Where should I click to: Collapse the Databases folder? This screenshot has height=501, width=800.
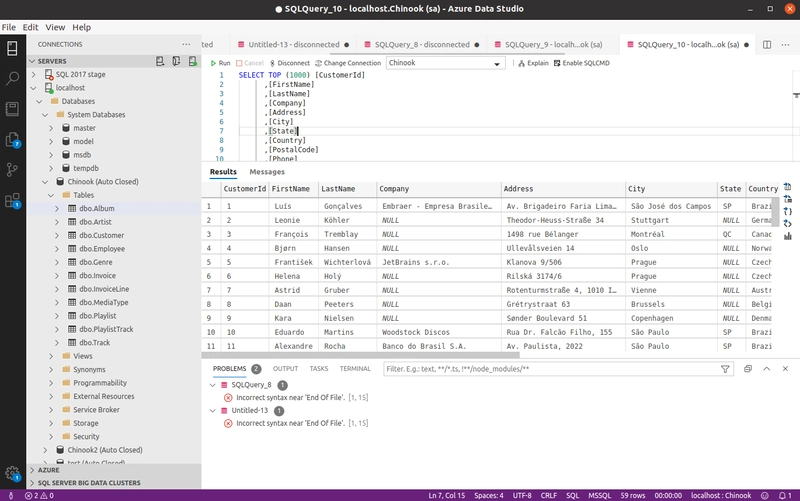[x=40, y=101]
